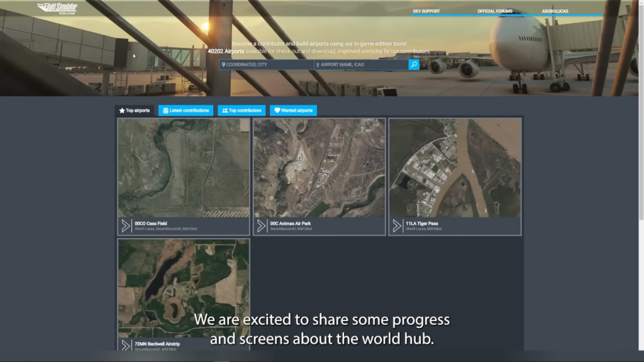The image size is (644, 362).
Task: Click the Flight Simulator World Hub logo
Action: [57, 8]
